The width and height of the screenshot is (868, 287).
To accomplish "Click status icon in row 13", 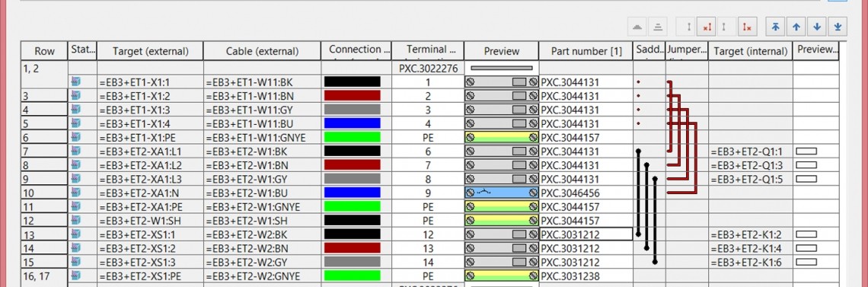I will 76,234.
